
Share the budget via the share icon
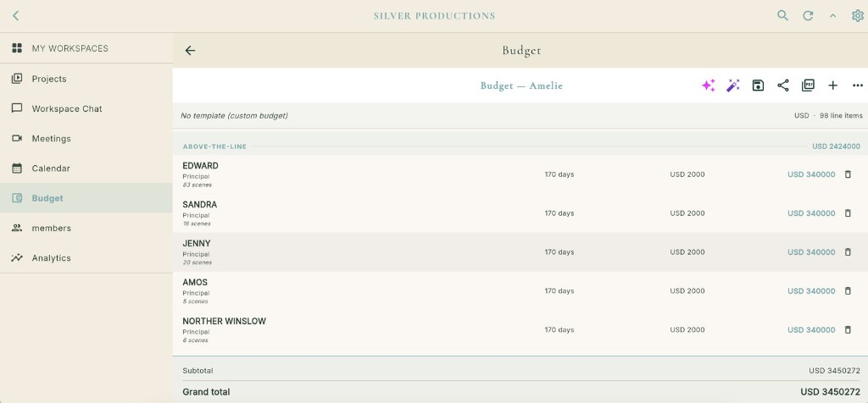782,86
